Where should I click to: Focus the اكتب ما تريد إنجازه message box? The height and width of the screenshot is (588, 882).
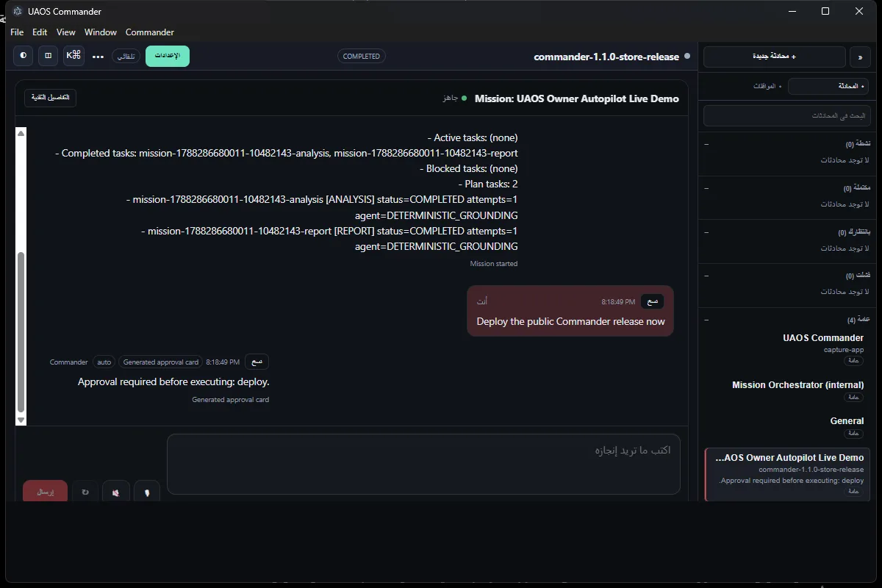click(423, 464)
